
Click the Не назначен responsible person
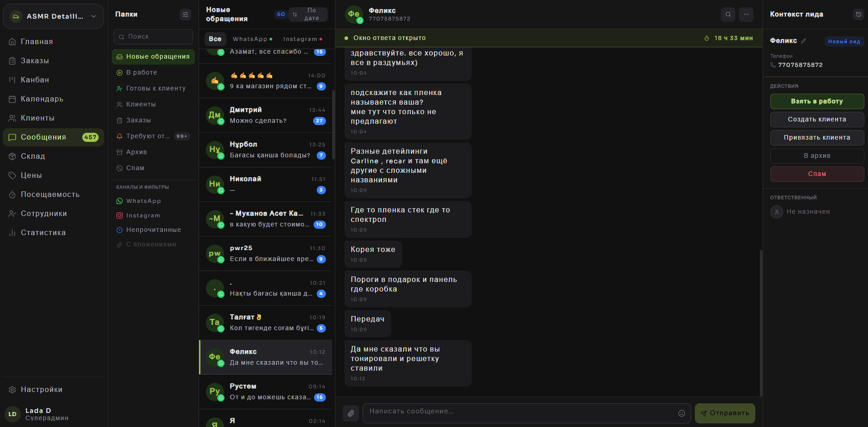coord(800,212)
